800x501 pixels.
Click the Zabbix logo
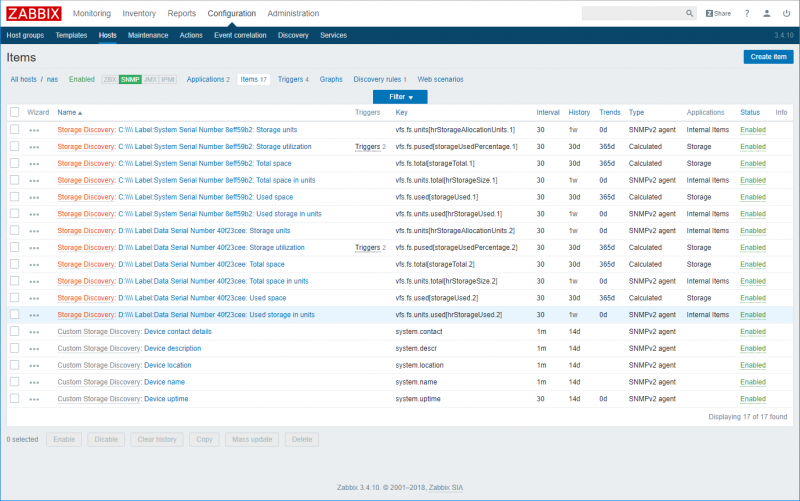[34, 13]
